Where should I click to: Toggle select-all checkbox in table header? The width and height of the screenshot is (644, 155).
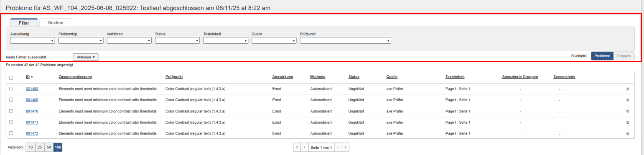click(11, 77)
